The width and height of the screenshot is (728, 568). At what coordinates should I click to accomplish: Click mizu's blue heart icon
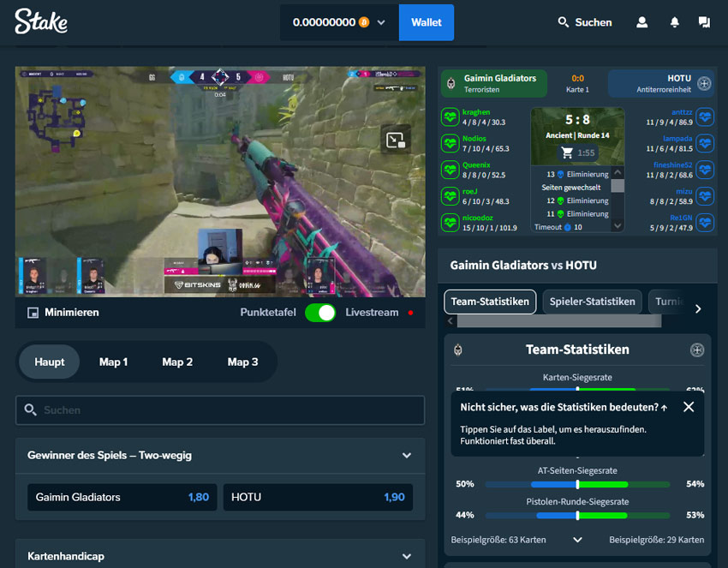pos(705,196)
